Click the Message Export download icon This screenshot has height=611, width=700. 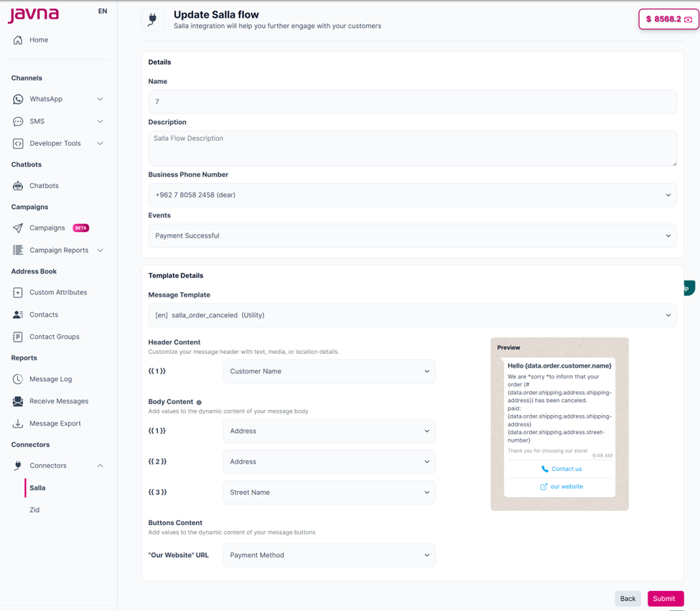pos(18,423)
